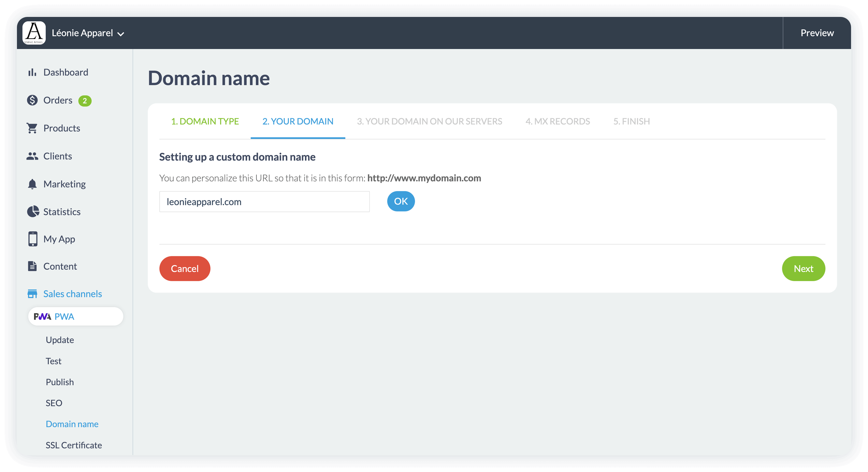Viewport: 868px width, 472px height.
Task: Click the My App phone icon
Action: tap(32, 239)
